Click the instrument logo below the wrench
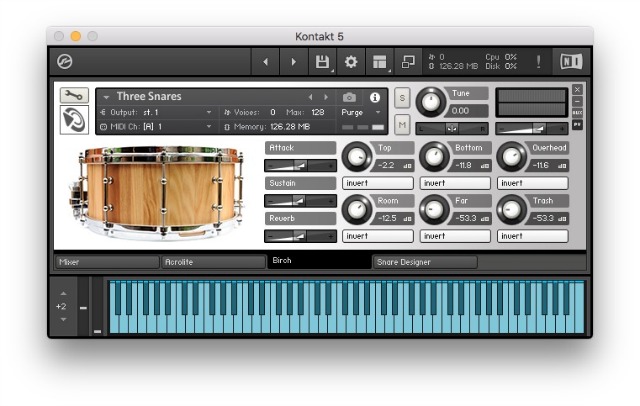This screenshot has height=406, width=640. [74, 120]
